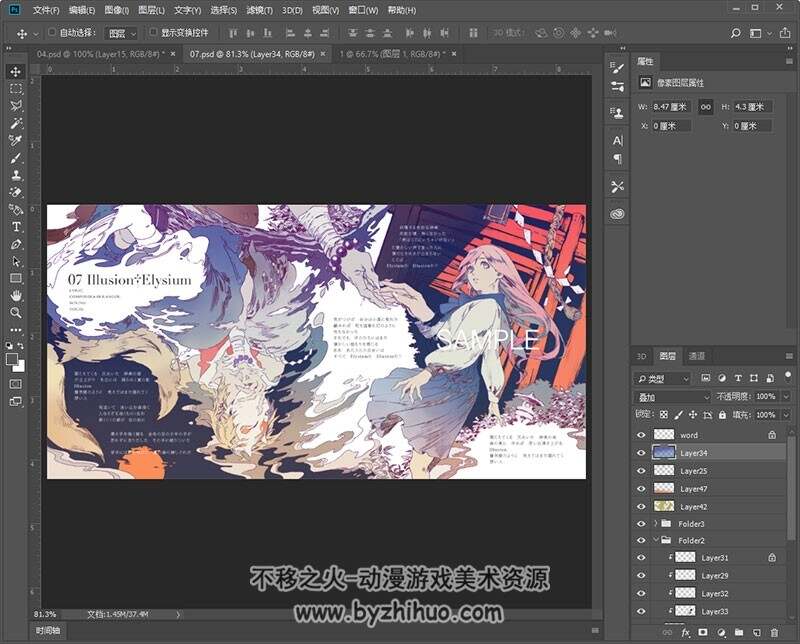Toggle Quick Mask mode

click(16, 384)
